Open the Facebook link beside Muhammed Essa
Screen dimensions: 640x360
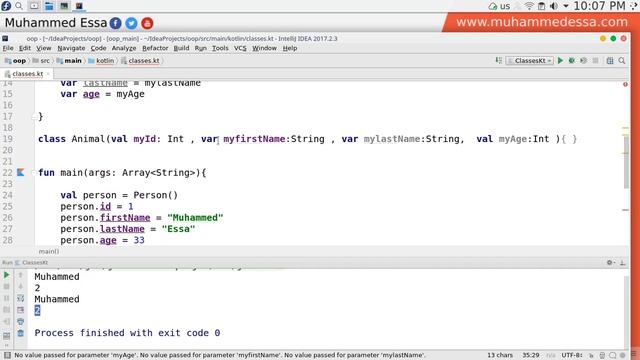116,23
